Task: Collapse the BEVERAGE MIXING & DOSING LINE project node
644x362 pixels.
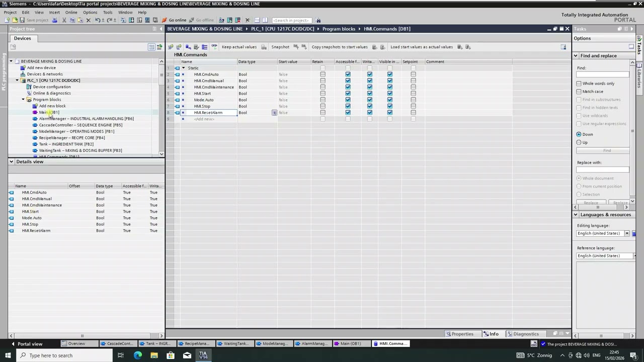Action: click(x=11, y=61)
